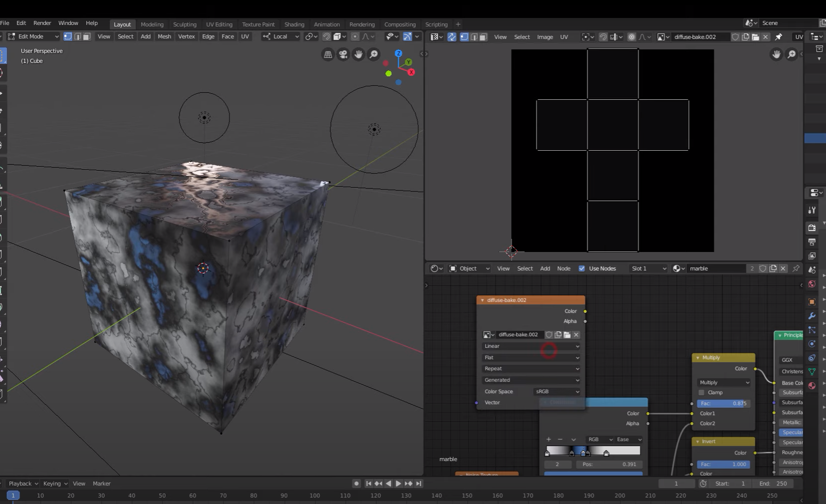The height and width of the screenshot is (504, 826).
Task: Open the Edit Mode dropdown
Action: 31,36
